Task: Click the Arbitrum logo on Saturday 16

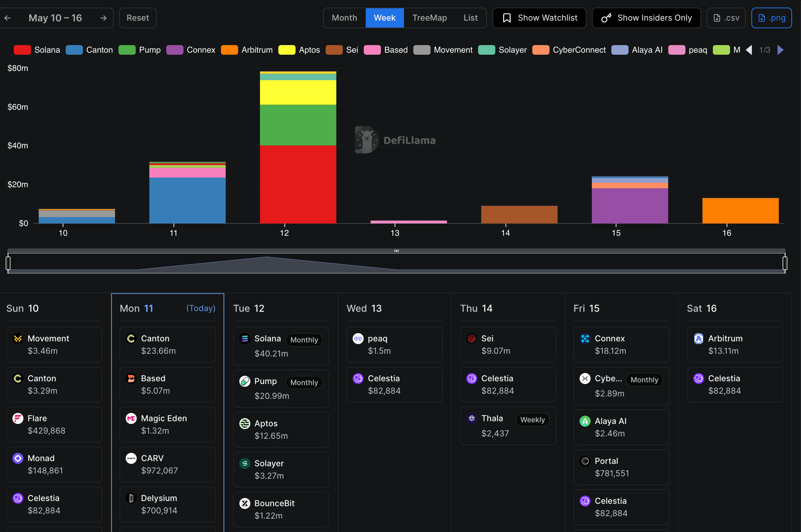Action: tap(698, 339)
